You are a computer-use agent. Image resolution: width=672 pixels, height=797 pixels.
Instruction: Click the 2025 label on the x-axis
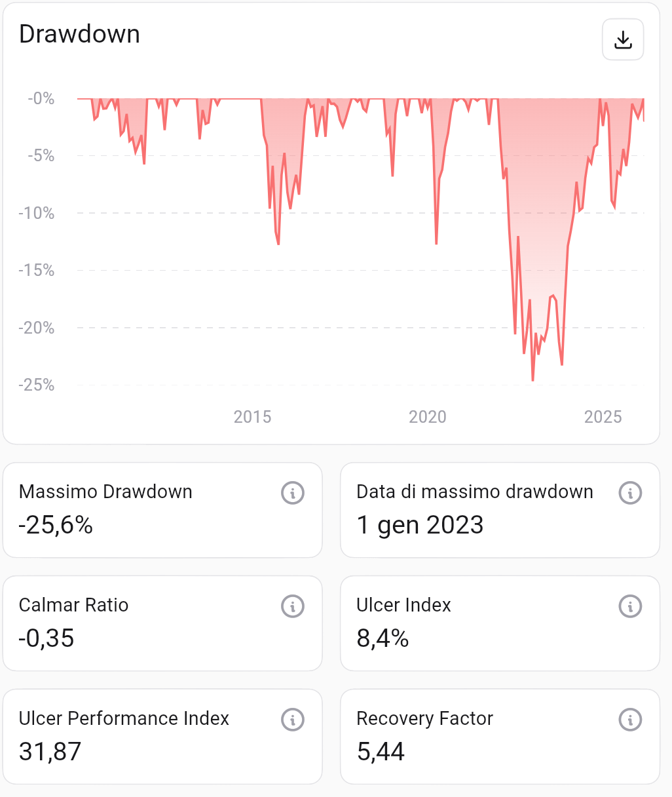603,417
